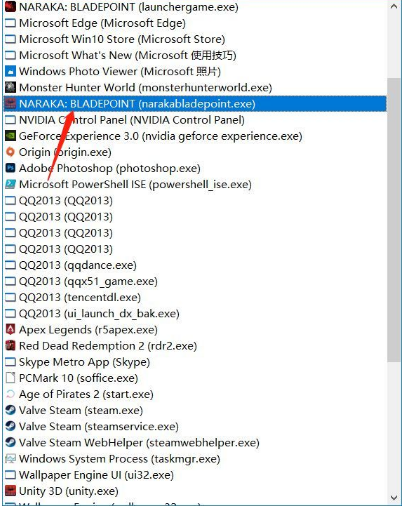Select QQ2013 (qqdance.exe) entry

click(195, 265)
